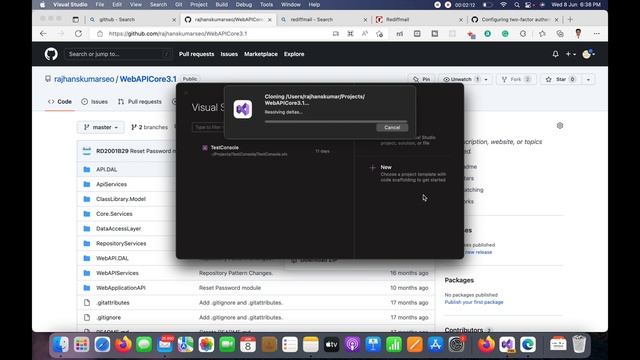Open the Core.Services folder

114,214
